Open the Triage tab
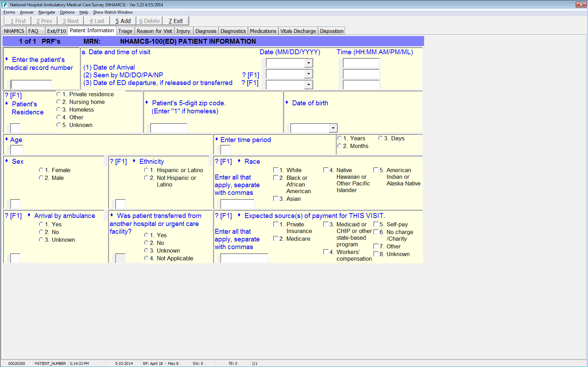The image size is (588, 367). point(125,31)
